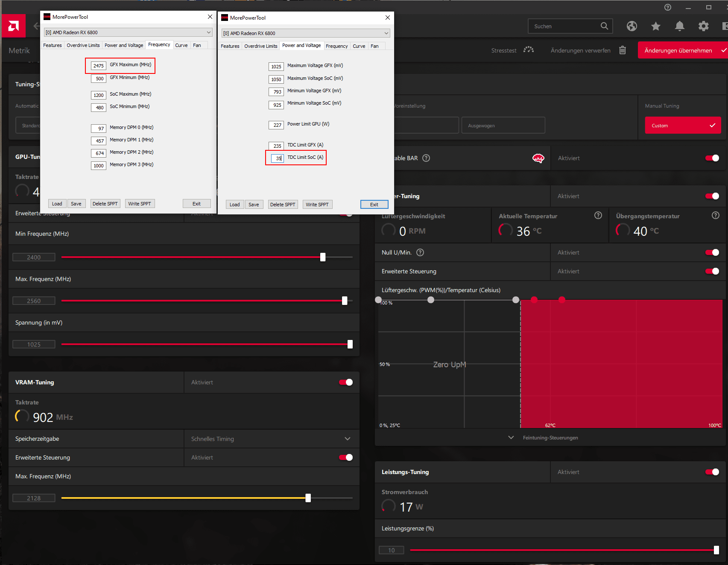Screen dimensions: 728x565
Task: Select the Ausgewogen preset
Action: 503,125
